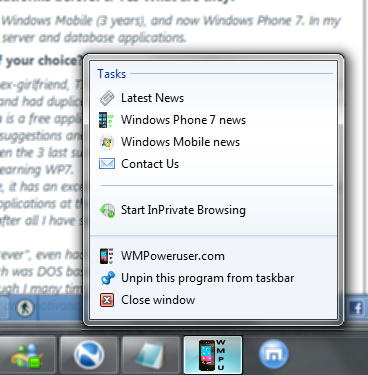Choose Contact Us in jump list
The height and width of the screenshot is (375, 368).
pos(213,164)
